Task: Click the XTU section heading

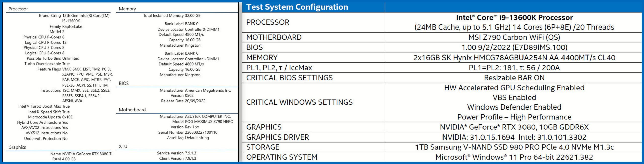Action: [x=123, y=146]
